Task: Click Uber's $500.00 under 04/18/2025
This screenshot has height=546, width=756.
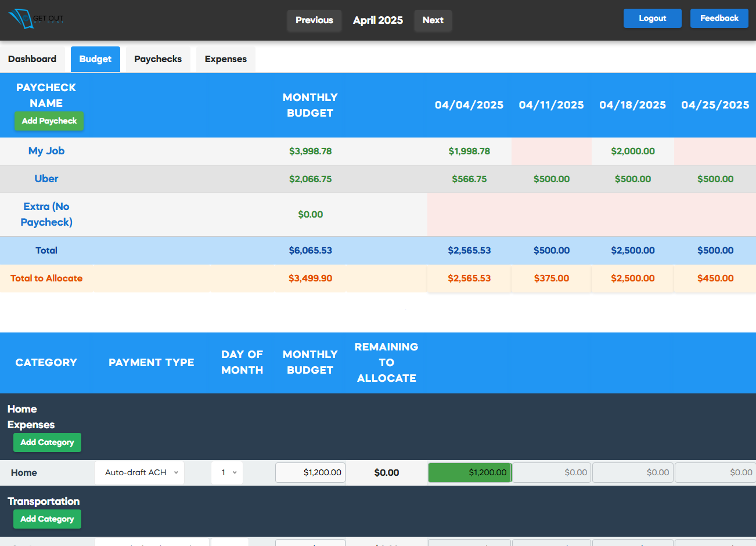Action: (633, 179)
